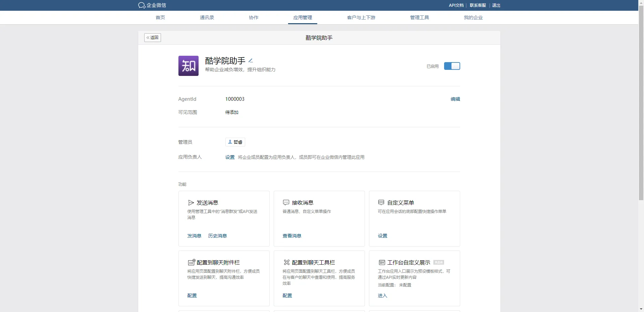Click the 企业微信 logo icon
The image size is (644, 312).
[x=142, y=5]
